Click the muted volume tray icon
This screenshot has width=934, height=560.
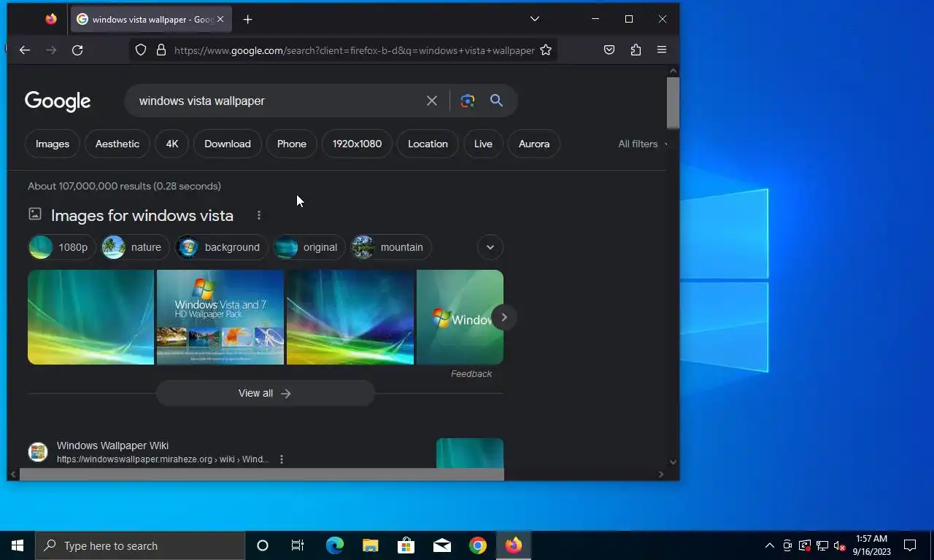tap(840, 545)
